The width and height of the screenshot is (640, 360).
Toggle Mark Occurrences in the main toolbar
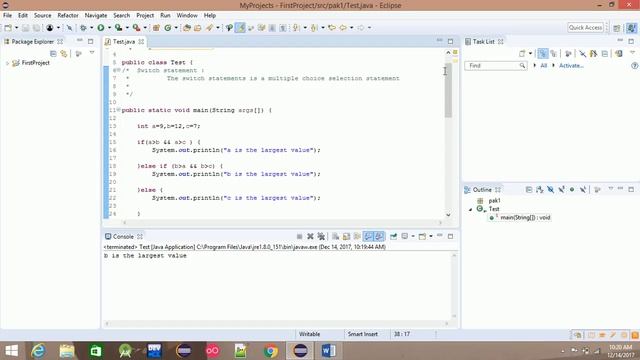(240, 28)
